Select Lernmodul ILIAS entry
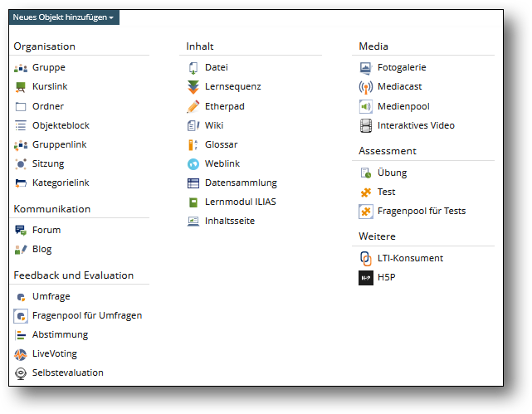The width and height of the screenshot is (532, 414). point(241,202)
